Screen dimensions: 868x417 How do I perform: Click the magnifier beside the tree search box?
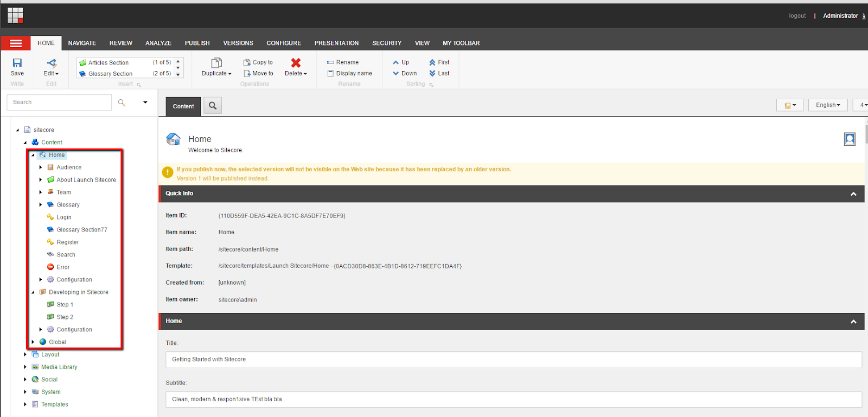click(x=122, y=102)
